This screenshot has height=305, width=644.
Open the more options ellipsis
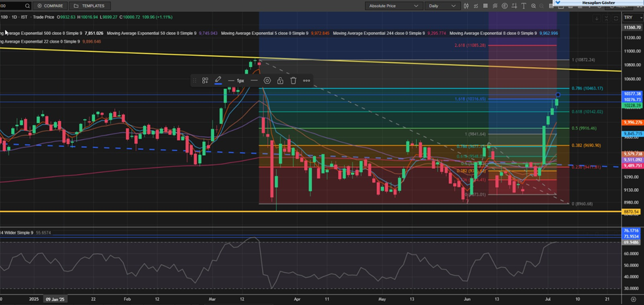pos(307,81)
